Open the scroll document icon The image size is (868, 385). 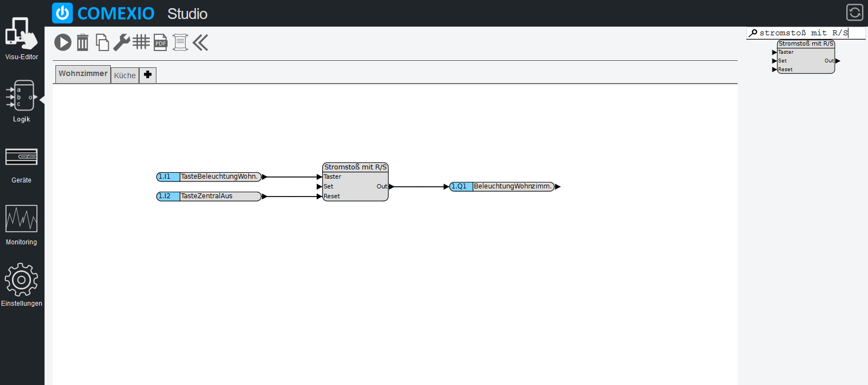point(180,42)
